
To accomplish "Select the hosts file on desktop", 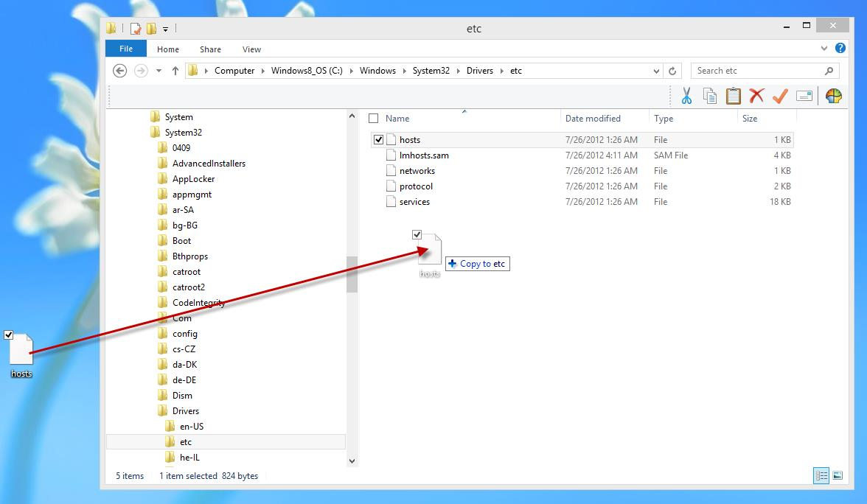I will pos(21,355).
